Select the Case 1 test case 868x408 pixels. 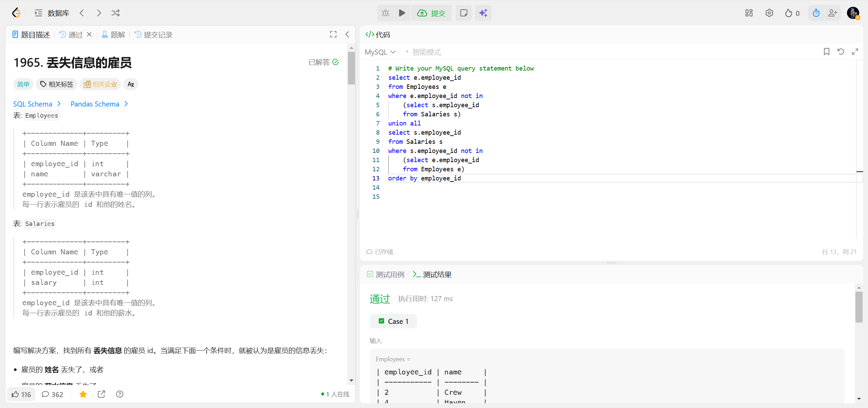pos(393,321)
